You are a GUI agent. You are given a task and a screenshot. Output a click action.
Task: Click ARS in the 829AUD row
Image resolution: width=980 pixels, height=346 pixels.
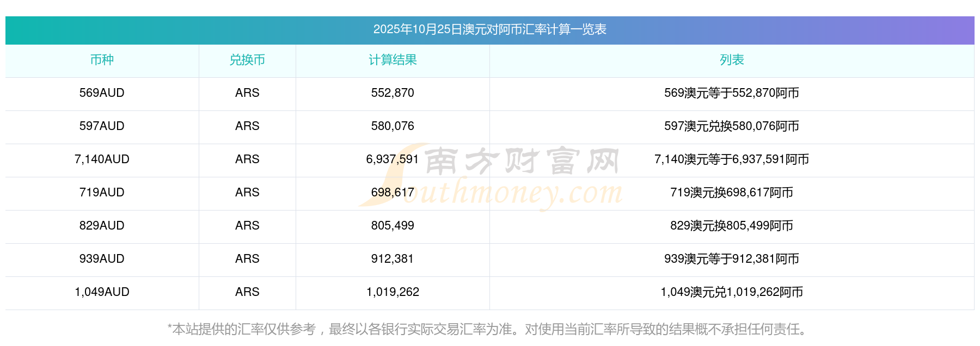[247, 226]
